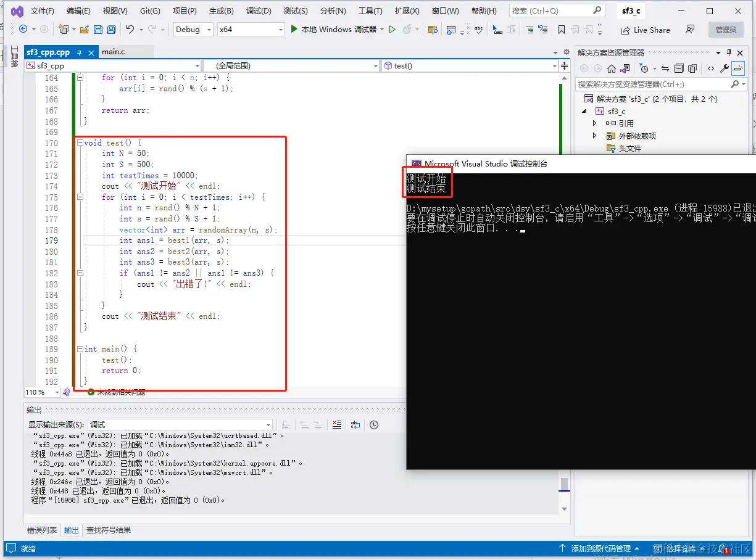This screenshot has height=560, width=756.
Task: Collapse the void test() code block
Action: [x=80, y=142]
